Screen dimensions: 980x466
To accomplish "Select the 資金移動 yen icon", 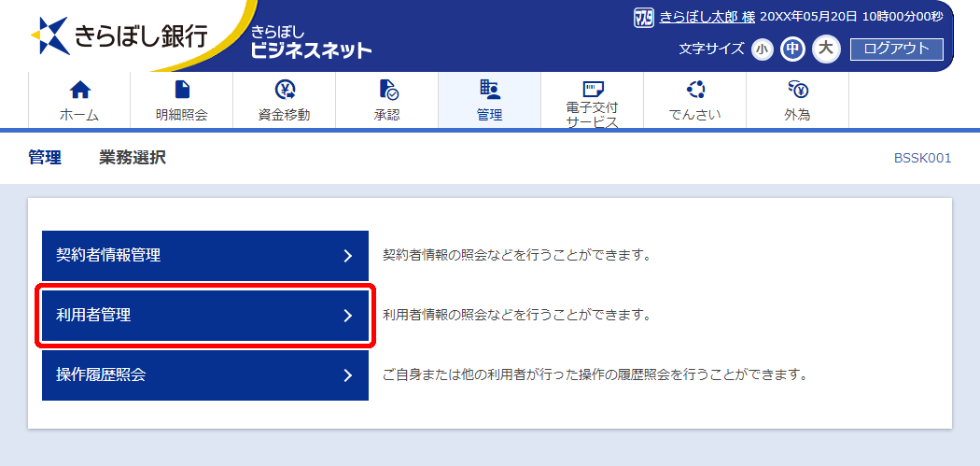I will click(285, 90).
